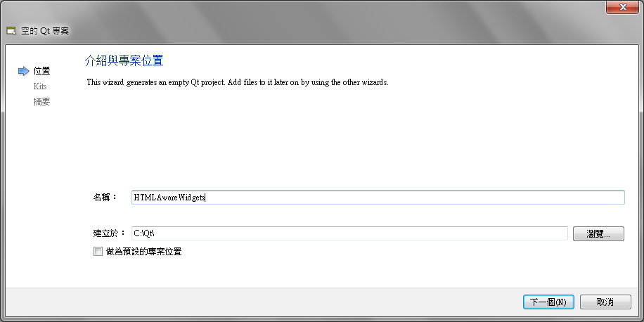Click the blue arrow step indicator
This screenshot has width=644, height=322.
23,71
